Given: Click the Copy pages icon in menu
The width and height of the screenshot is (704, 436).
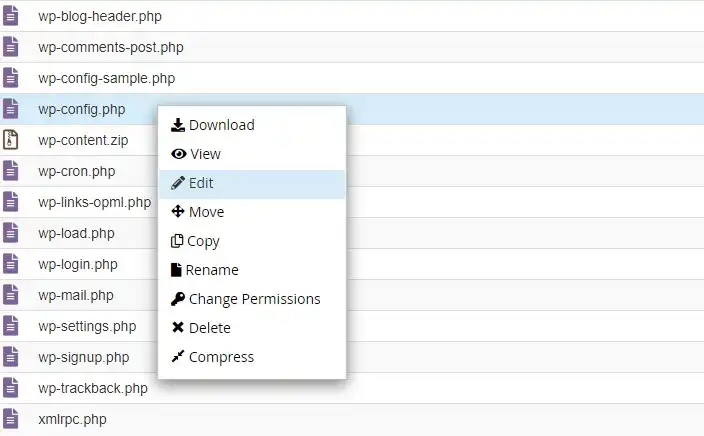Looking at the screenshot, I should pos(177,241).
